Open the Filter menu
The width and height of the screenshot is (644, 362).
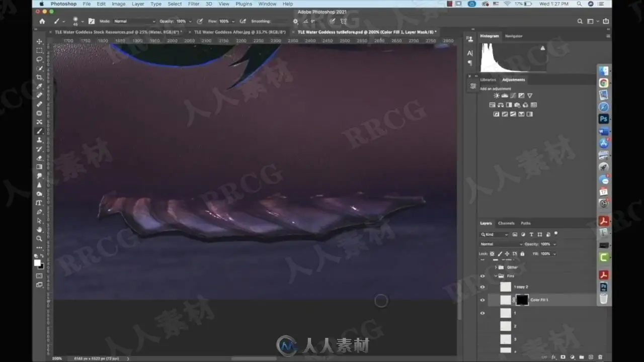(x=194, y=4)
